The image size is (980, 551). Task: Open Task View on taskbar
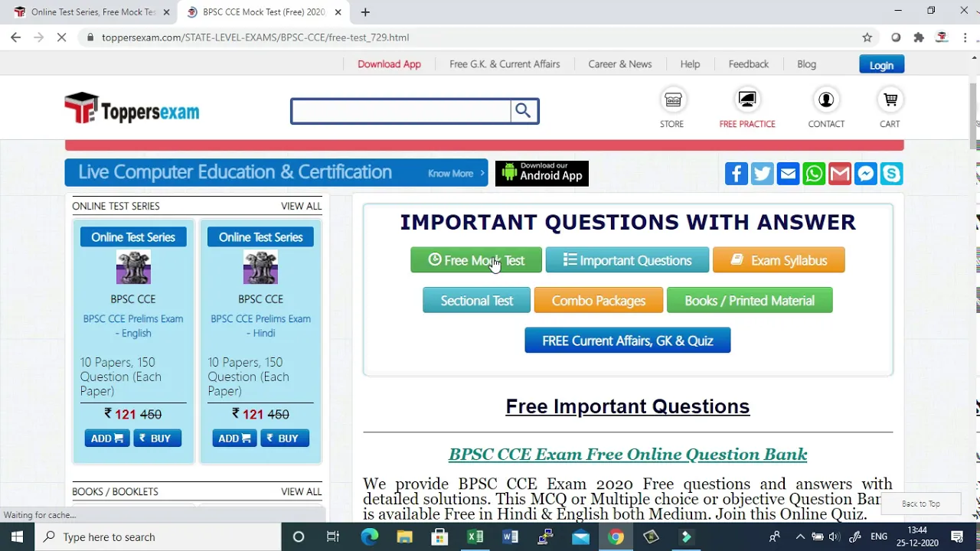(x=333, y=537)
